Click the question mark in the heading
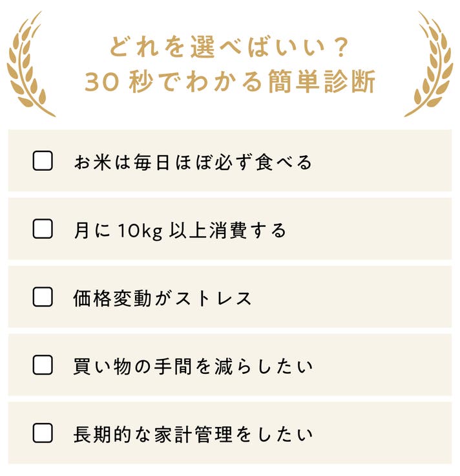The image size is (460, 476). (341, 47)
